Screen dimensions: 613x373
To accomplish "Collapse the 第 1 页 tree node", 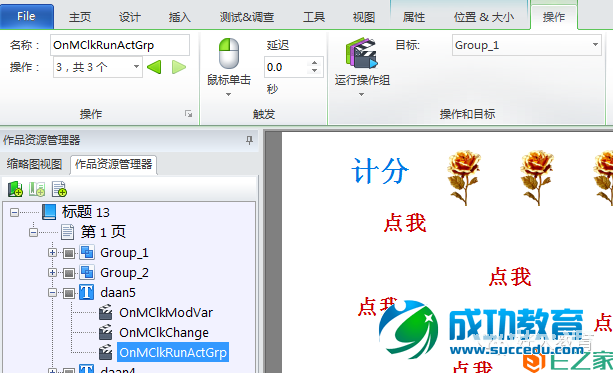I will click(x=33, y=232).
